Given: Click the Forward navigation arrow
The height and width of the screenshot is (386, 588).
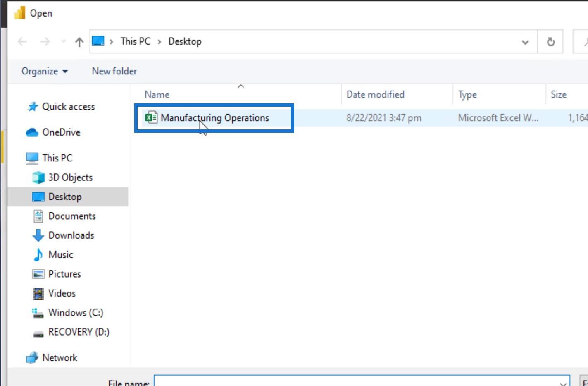Looking at the screenshot, I should [x=45, y=41].
